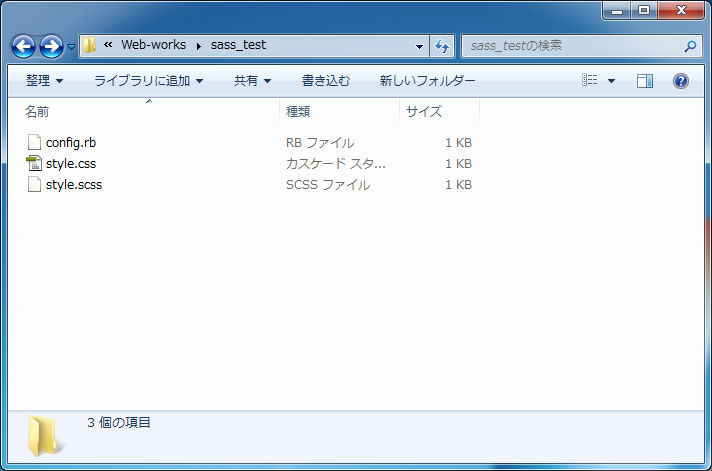Open the 整理 menu
The width and height of the screenshot is (712, 471).
[x=44, y=81]
